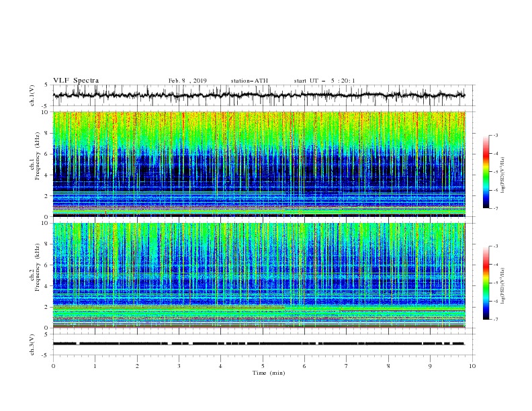Click the ch.1 spectrogram color scale bar
532x411 pixels.
coord(486,172)
